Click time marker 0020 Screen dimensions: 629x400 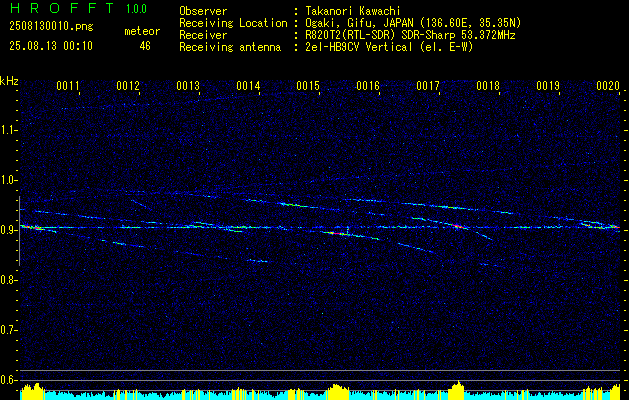(x=608, y=86)
